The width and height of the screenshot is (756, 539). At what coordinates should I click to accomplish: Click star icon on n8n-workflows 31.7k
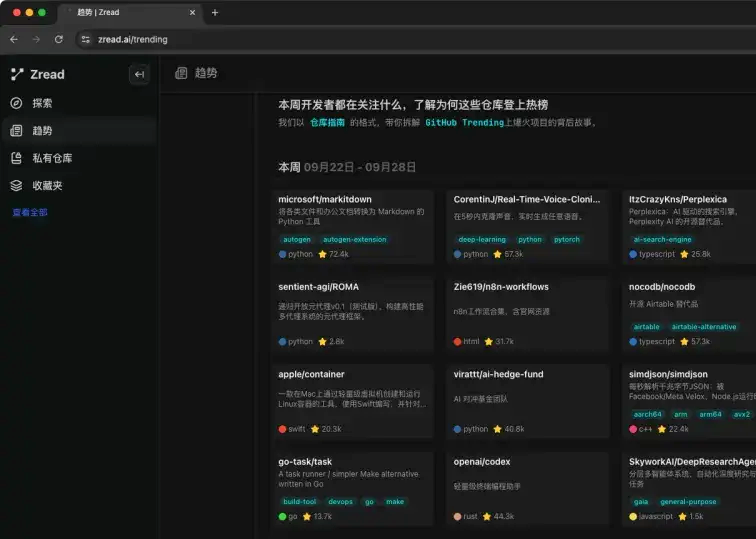click(489, 342)
